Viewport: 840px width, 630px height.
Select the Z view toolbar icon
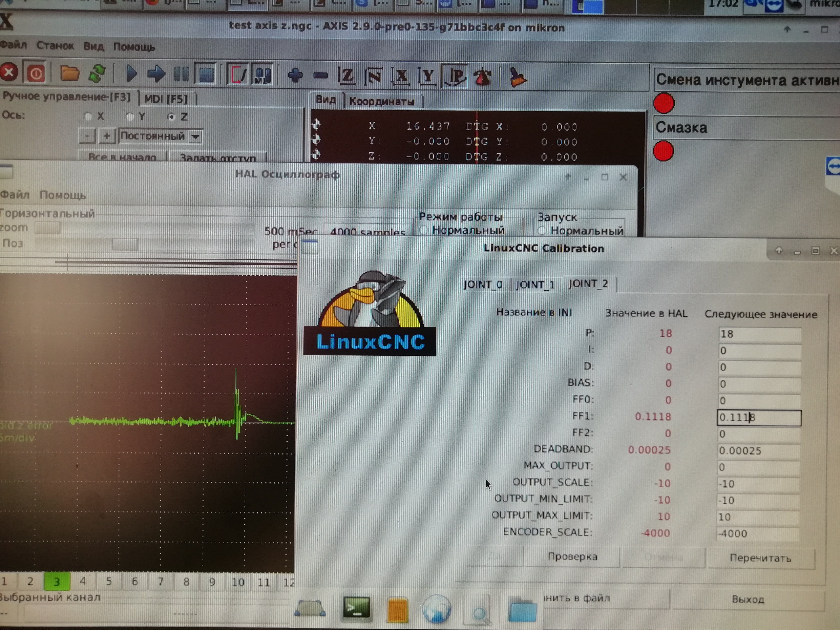point(346,76)
